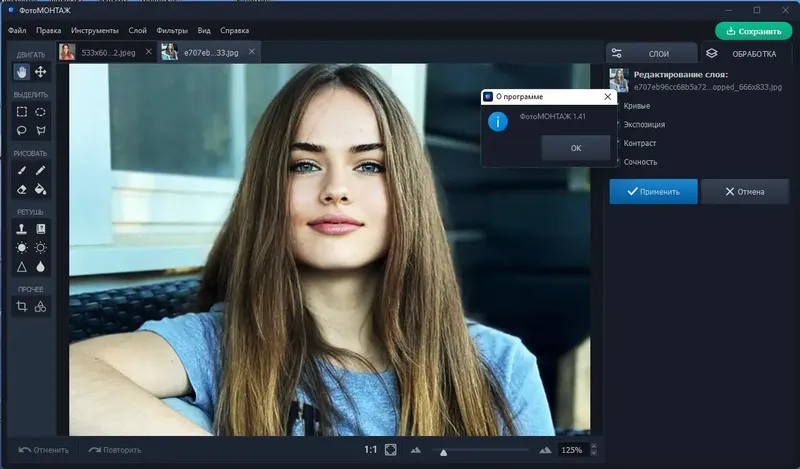Expand the Экспозиция section
This screenshot has height=469, width=800.
(x=644, y=124)
